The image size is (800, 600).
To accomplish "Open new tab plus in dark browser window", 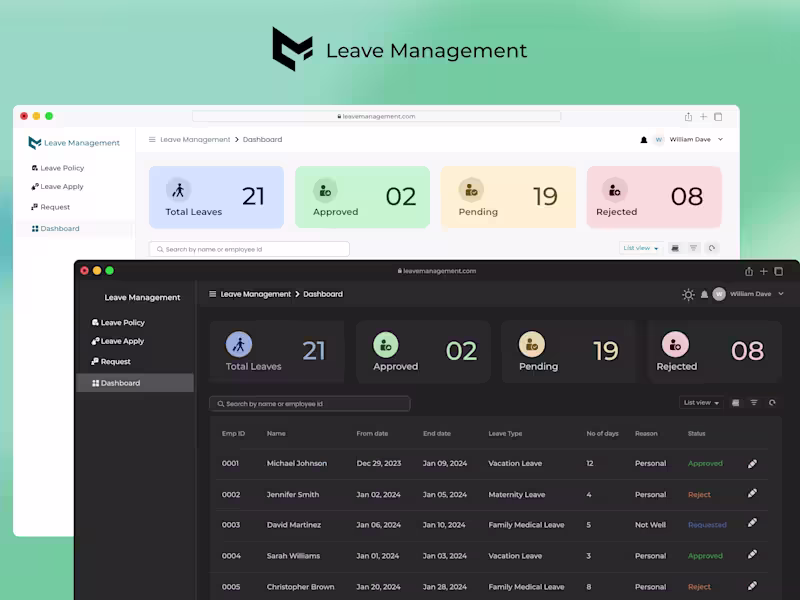I will [764, 271].
